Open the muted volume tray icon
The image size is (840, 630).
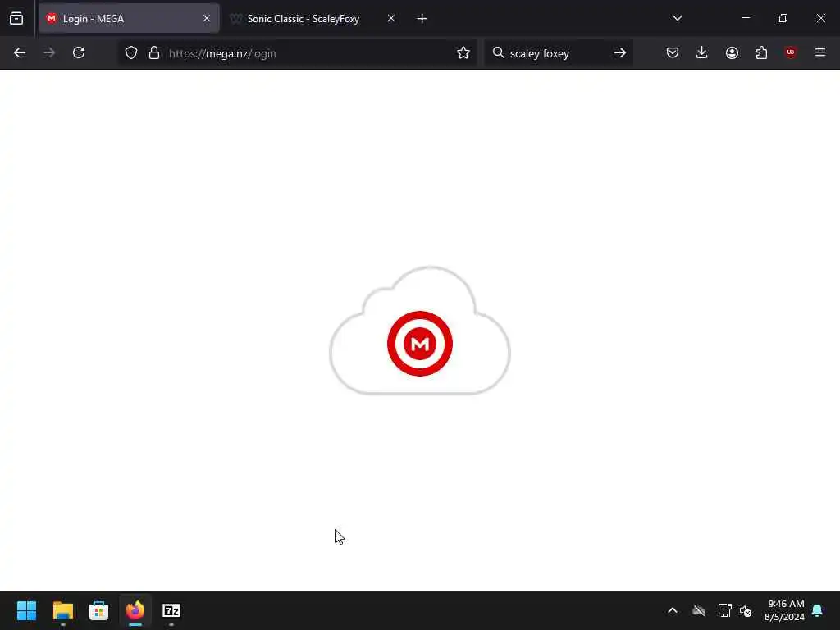[746, 610]
